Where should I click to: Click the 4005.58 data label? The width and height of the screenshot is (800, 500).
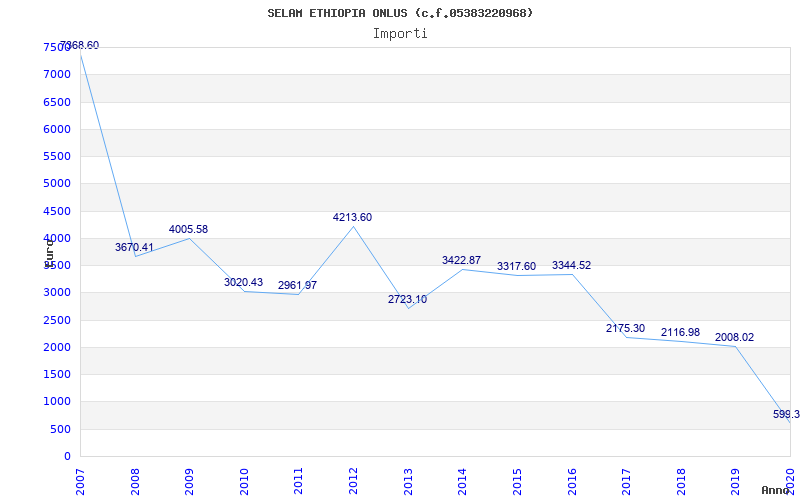click(x=188, y=230)
